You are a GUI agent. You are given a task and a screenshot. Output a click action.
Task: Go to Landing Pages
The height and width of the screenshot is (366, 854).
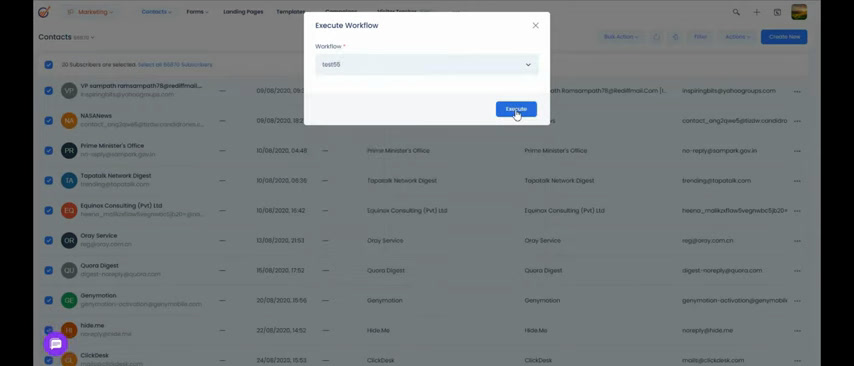click(243, 12)
